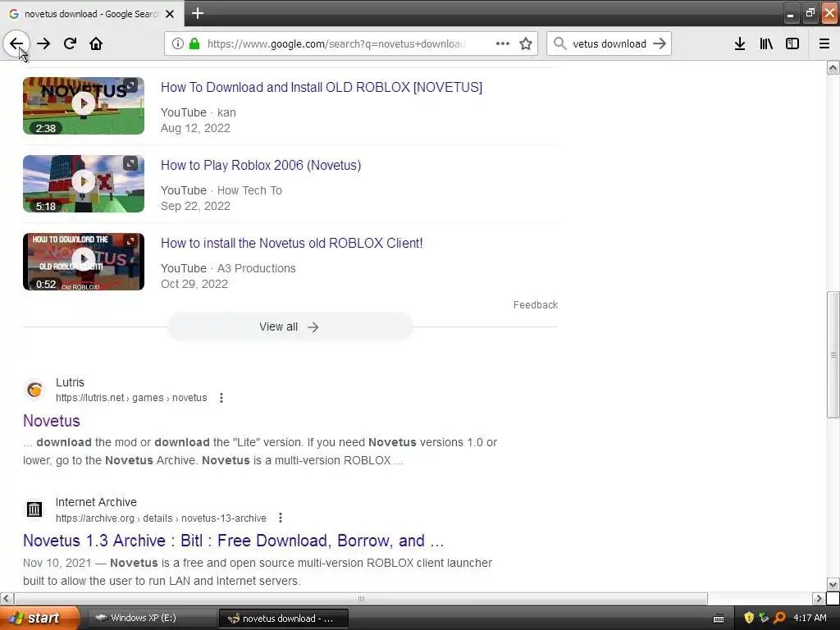Play the 0:52 old ROBLOX client video thumbnail

[x=84, y=262]
